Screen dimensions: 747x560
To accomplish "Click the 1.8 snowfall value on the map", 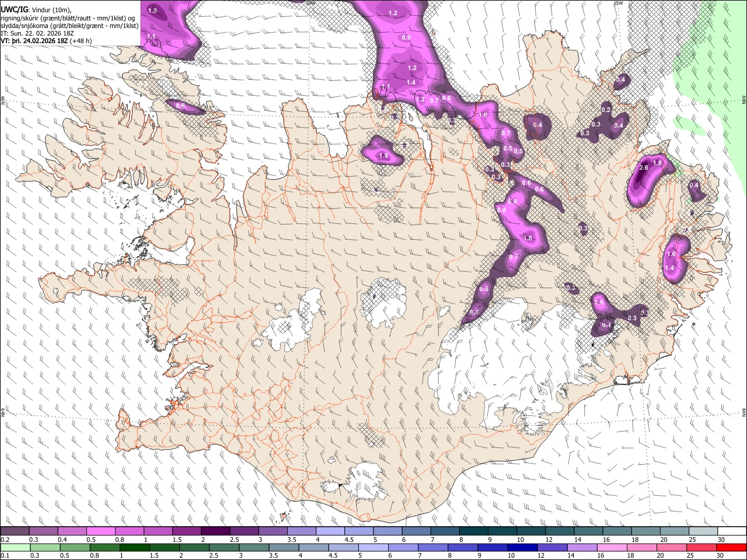I will [x=658, y=163].
